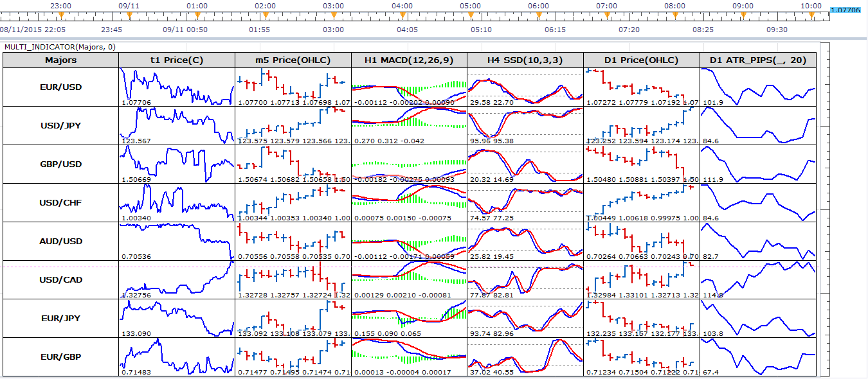The height and width of the screenshot is (379, 868).
Task: Open the USD/CHF D1 Price candlestick chart
Action: (641, 202)
